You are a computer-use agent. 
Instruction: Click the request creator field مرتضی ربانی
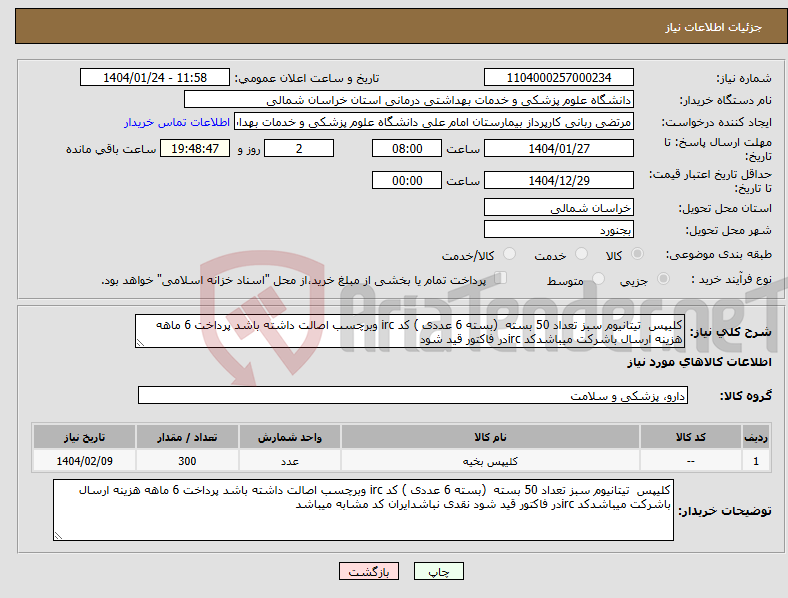(434, 122)
